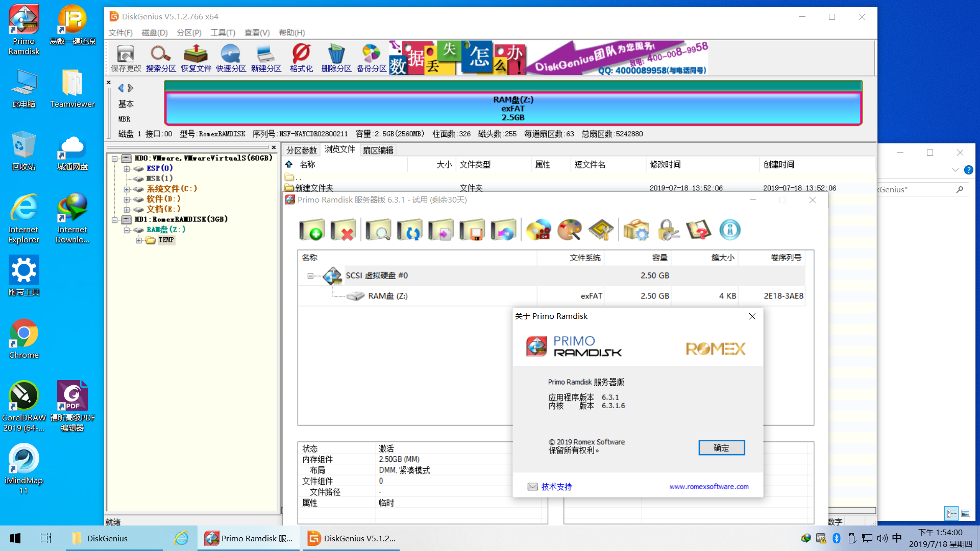The height and width of the screenshot is (551, 980).
Task: Click the New Partition (新建分区) icon
Action: [x=266, y=58]
